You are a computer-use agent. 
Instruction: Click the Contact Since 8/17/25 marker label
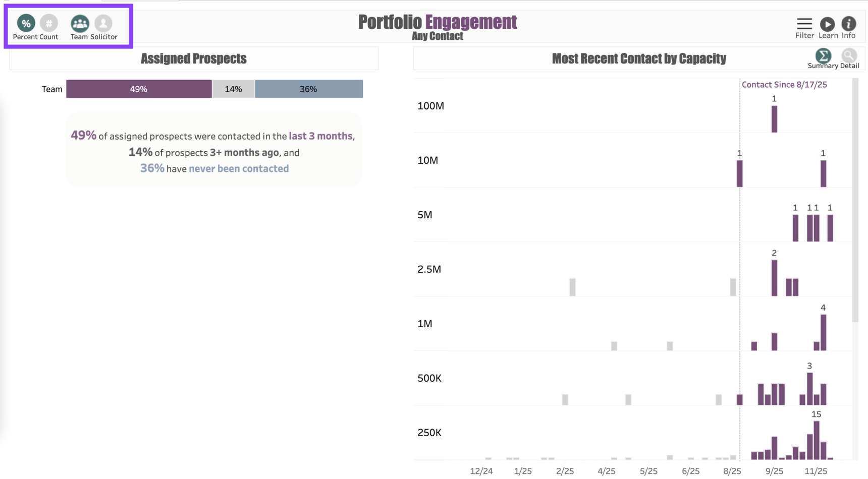(x=784, y=85)
